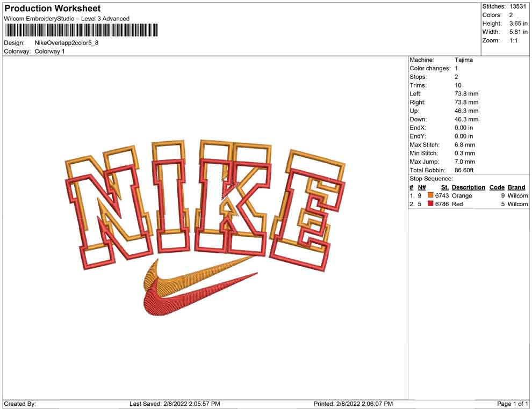532x409 pixels.
Task: Click the Colors value 2
Action: click(x=511, y=15)
